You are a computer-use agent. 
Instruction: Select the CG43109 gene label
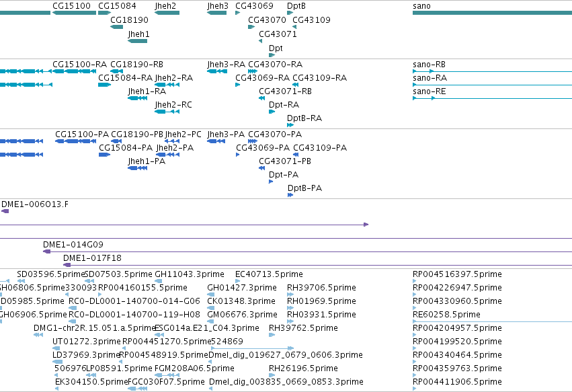[x=311, y=19]
